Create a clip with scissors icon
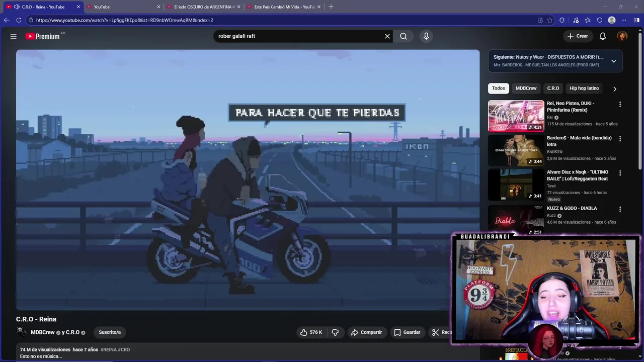 [436, 332]
